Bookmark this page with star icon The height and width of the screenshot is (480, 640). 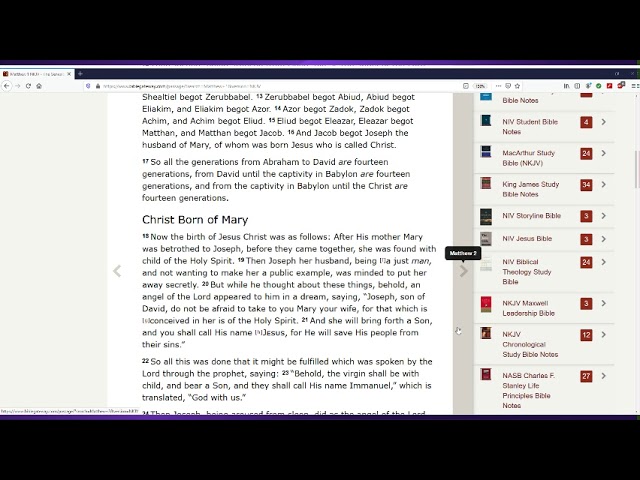tap(518, 86)
